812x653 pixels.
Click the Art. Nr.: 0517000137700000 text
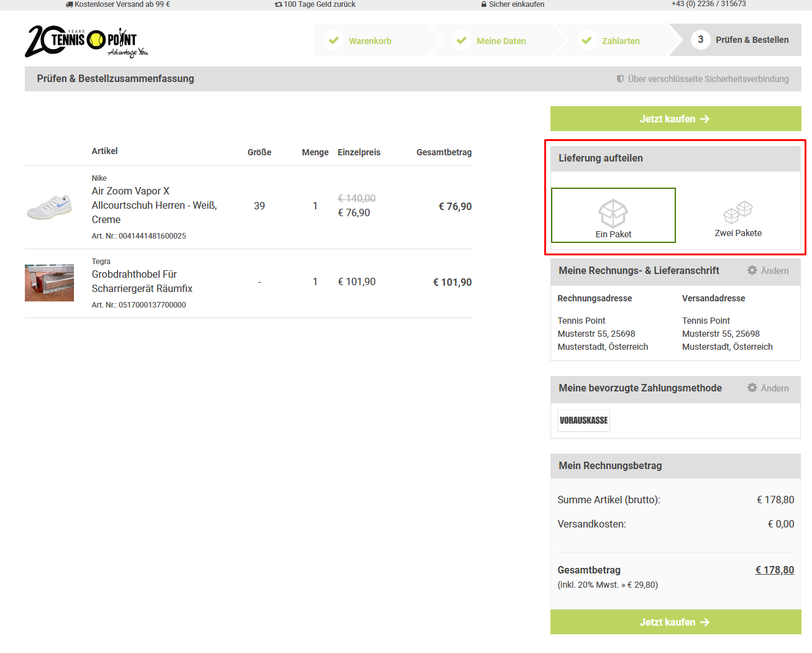(139, 305)
